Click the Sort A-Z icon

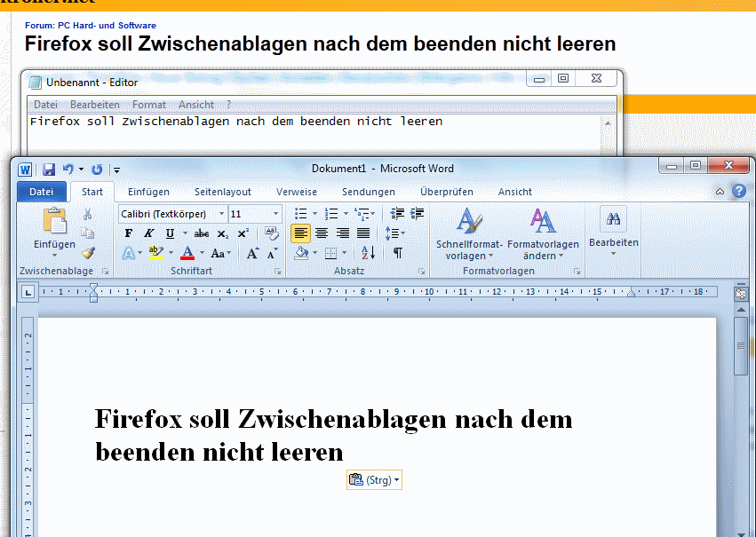click(368, 252)
